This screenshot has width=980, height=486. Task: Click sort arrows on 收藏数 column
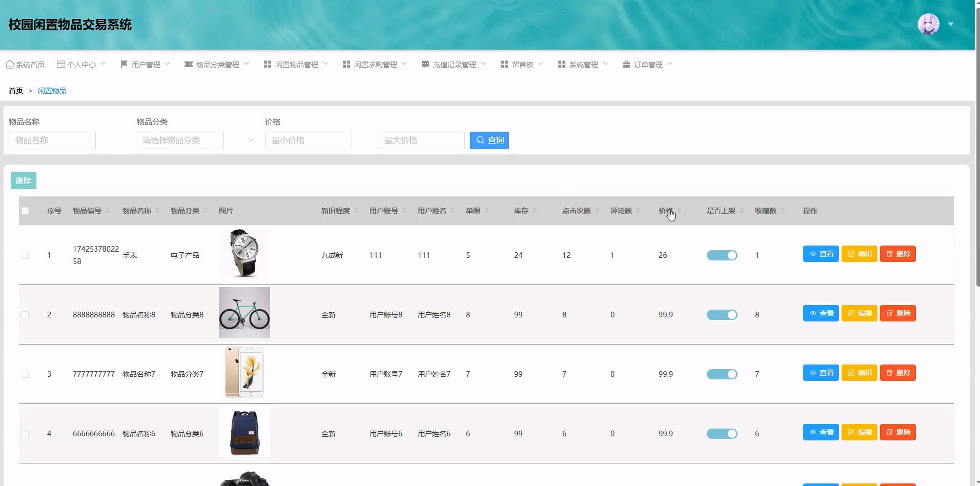pos(782,211)
